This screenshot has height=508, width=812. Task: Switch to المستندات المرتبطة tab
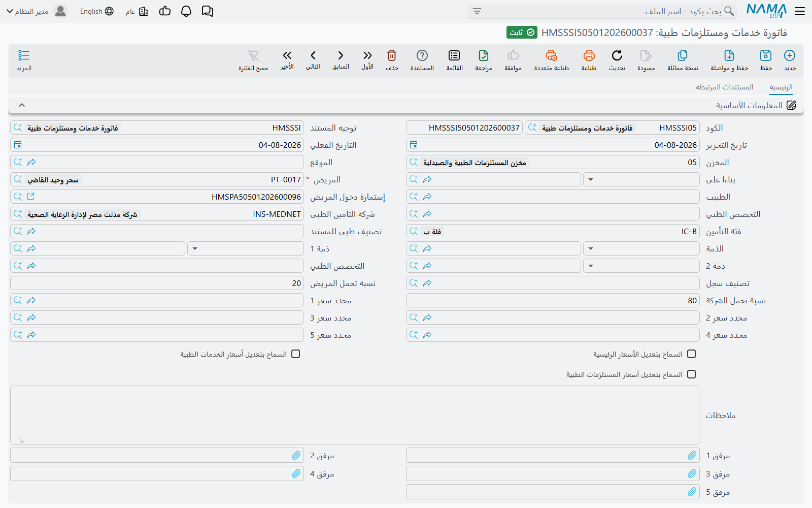(x=725, y=87)
